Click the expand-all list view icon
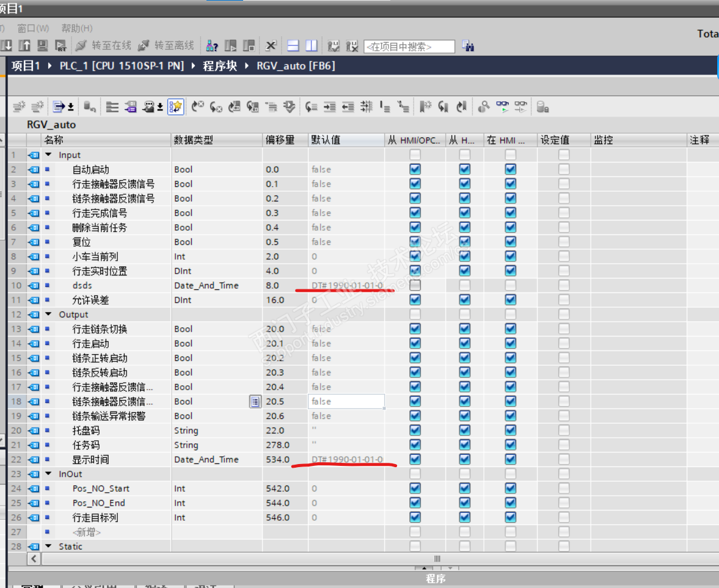The height and width of the screenshot is (588, 719). click(112, 107)
